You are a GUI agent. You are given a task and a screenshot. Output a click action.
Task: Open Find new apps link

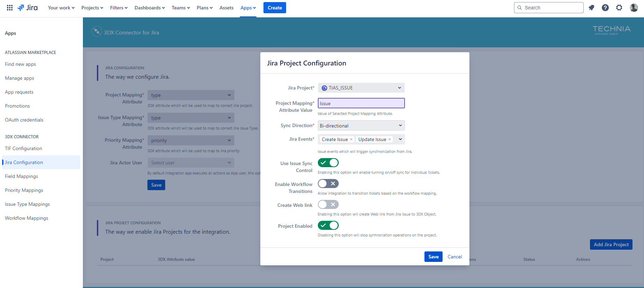[21, 64]
